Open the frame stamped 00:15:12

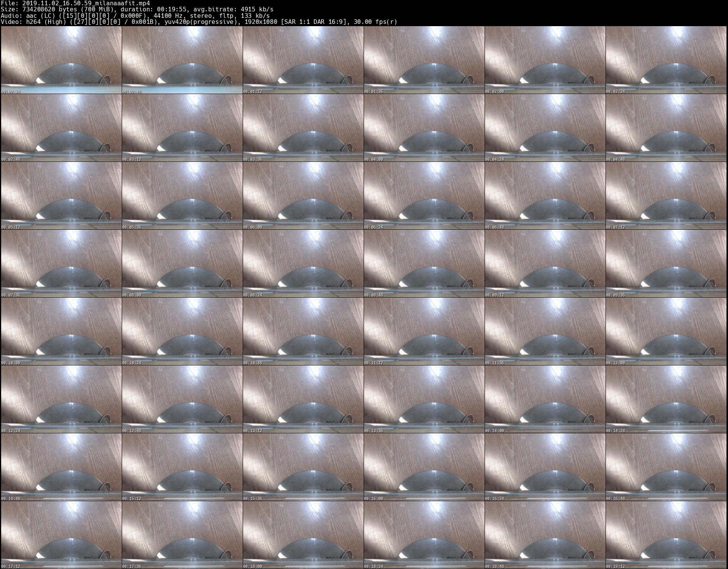pyautogui.click(x=182, y=467)
